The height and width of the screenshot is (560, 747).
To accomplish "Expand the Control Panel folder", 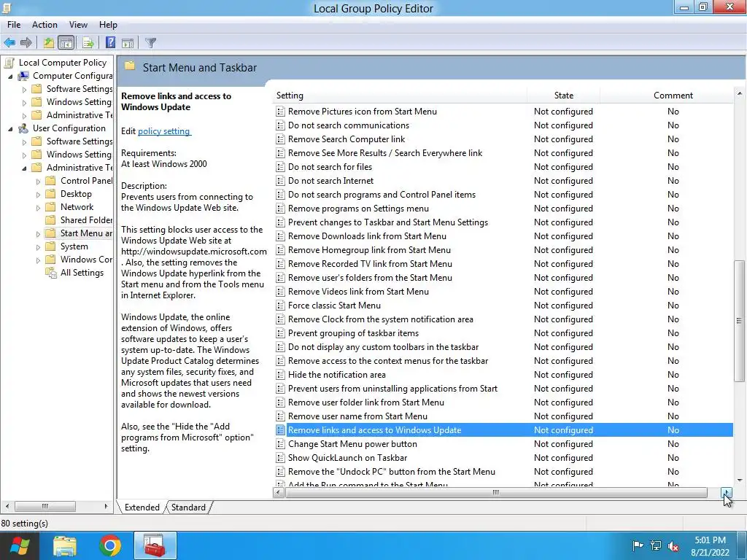I will (x=38, y=182).
